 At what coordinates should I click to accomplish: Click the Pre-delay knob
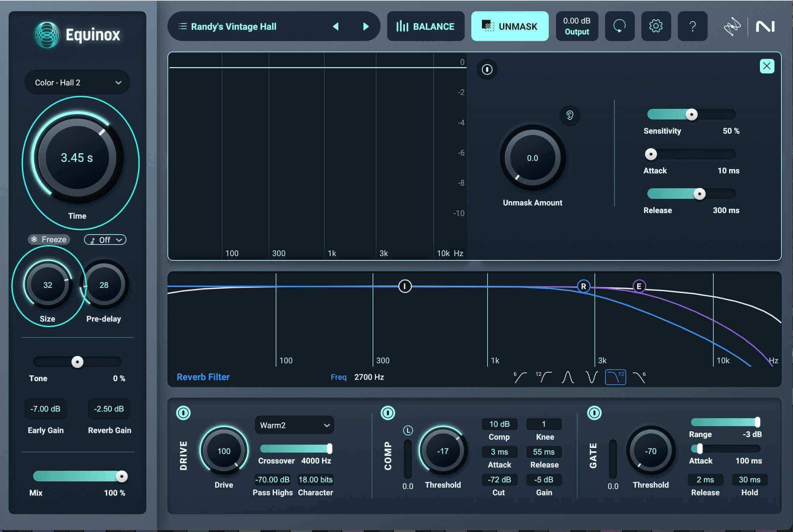104,285
